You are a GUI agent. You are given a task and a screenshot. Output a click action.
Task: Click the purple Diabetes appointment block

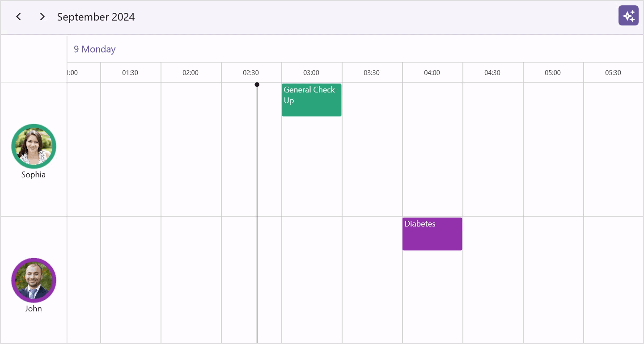[x=432, y=234]
